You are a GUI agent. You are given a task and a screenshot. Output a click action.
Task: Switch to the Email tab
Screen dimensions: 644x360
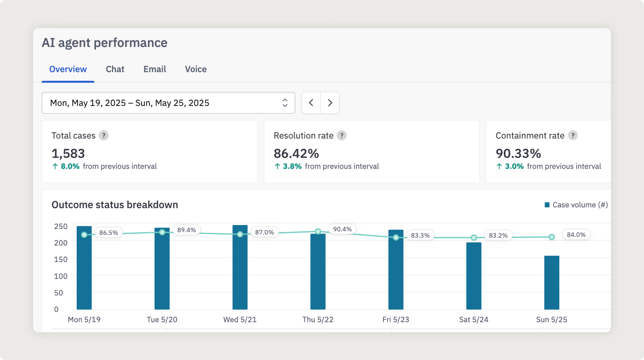(x=154, y=69)
